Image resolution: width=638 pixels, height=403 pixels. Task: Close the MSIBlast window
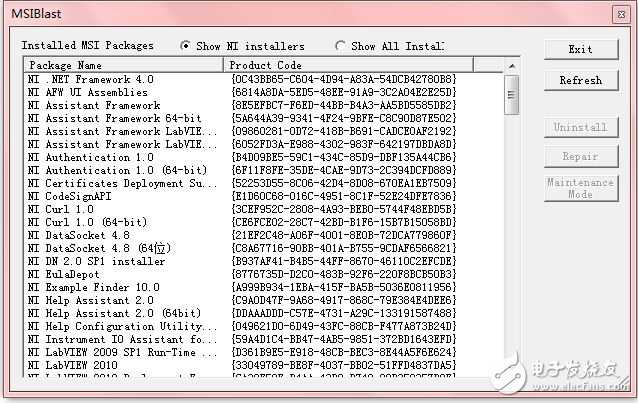point(621,14)
